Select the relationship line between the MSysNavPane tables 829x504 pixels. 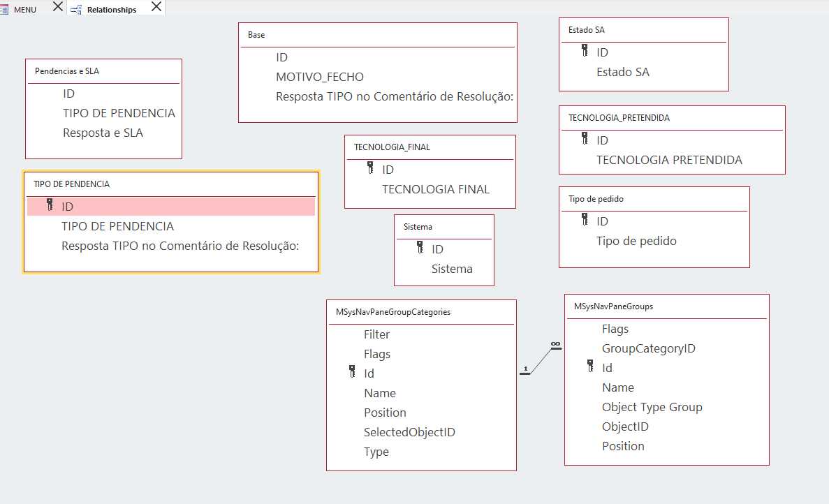click(541, 361)
